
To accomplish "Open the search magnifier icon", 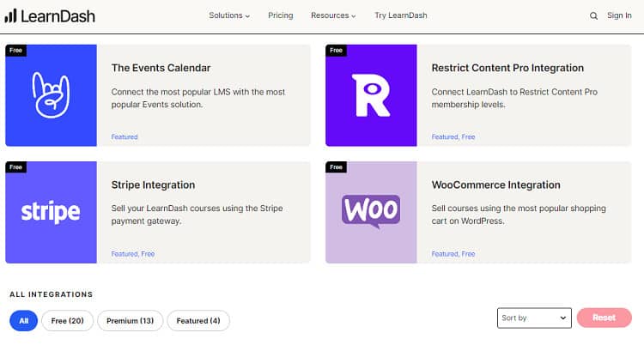I will point(593,16).
